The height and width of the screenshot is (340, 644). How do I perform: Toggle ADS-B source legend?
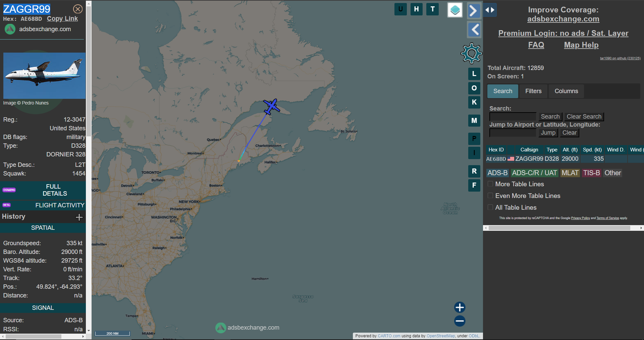497,173
